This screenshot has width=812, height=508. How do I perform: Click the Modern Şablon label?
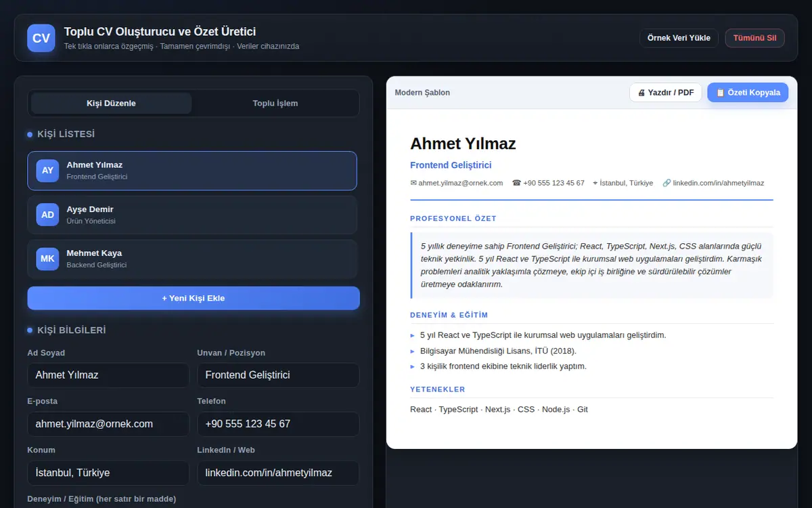(x=422, y=93)
